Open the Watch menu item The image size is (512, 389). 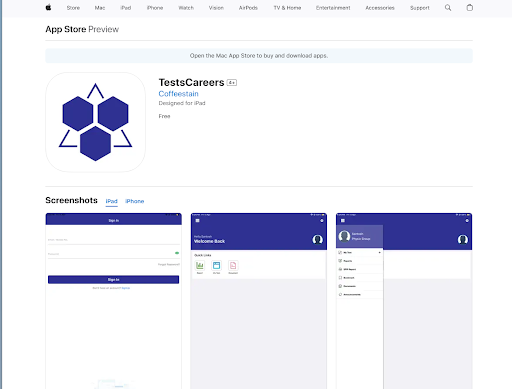186,8
